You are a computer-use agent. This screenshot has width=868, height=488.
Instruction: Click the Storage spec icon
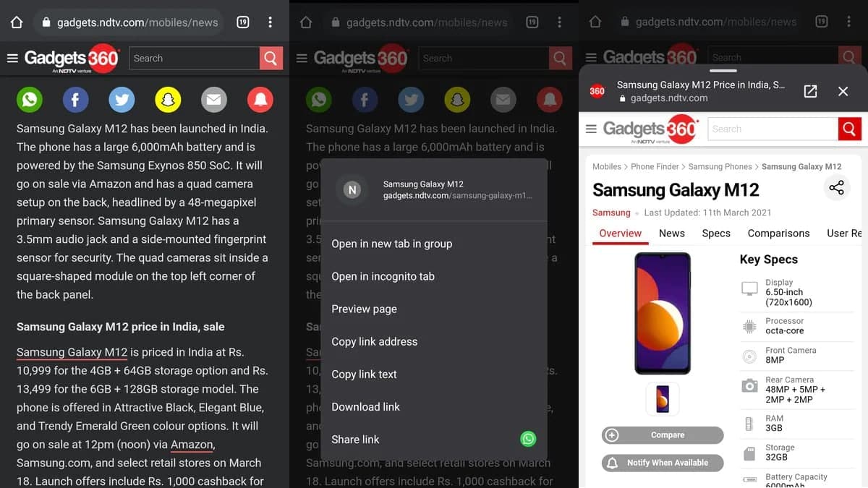[x=749, y=453]
